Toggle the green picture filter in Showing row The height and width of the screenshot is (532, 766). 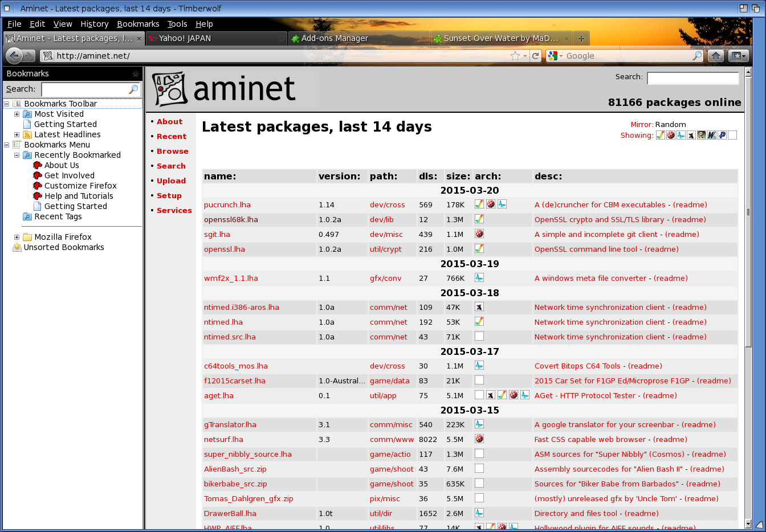point(702,135)
